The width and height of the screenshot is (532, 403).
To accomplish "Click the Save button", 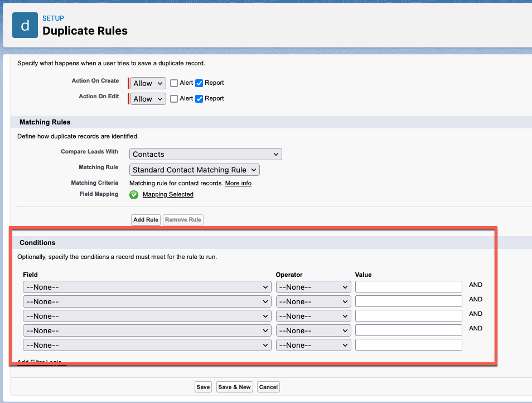I will tap(203, 387).
